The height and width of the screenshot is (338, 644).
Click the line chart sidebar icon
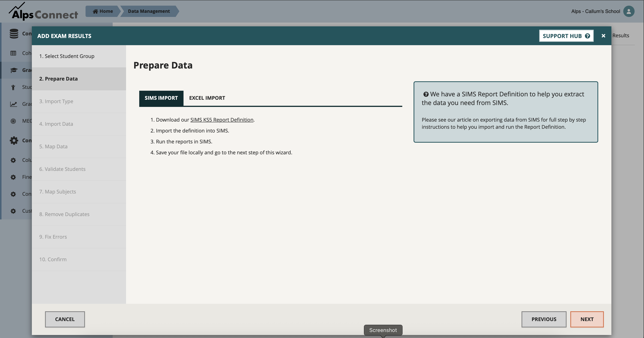(14, 104)
